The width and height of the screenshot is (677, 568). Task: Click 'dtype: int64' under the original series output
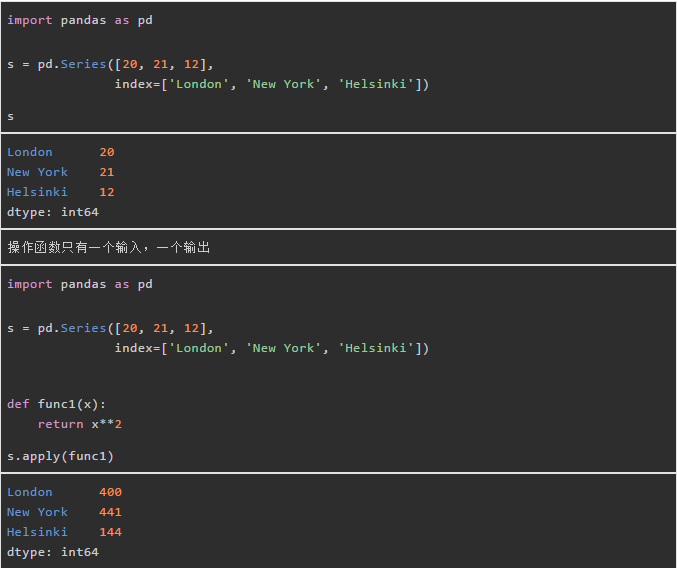52,212
